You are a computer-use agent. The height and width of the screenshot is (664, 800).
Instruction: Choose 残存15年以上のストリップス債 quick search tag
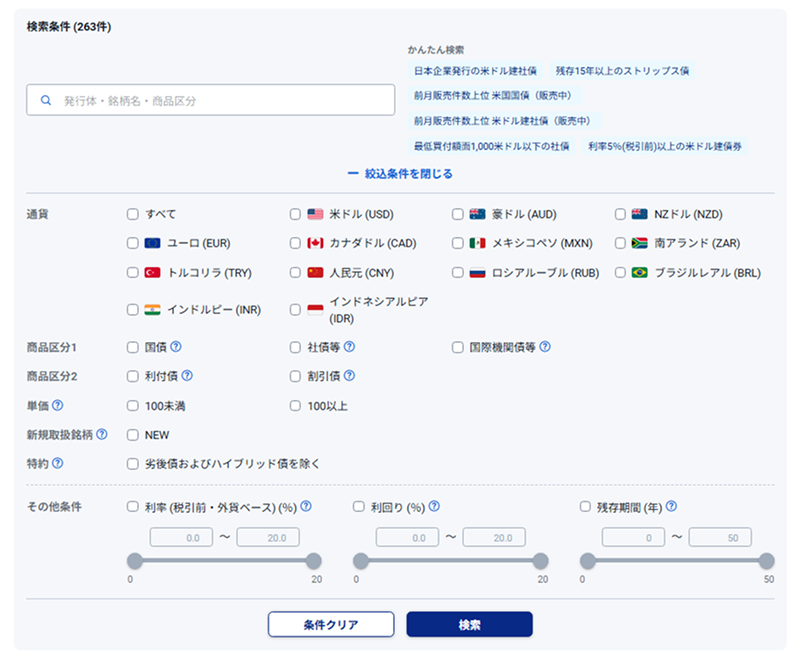pyautogui.click(x=622, y=71)
